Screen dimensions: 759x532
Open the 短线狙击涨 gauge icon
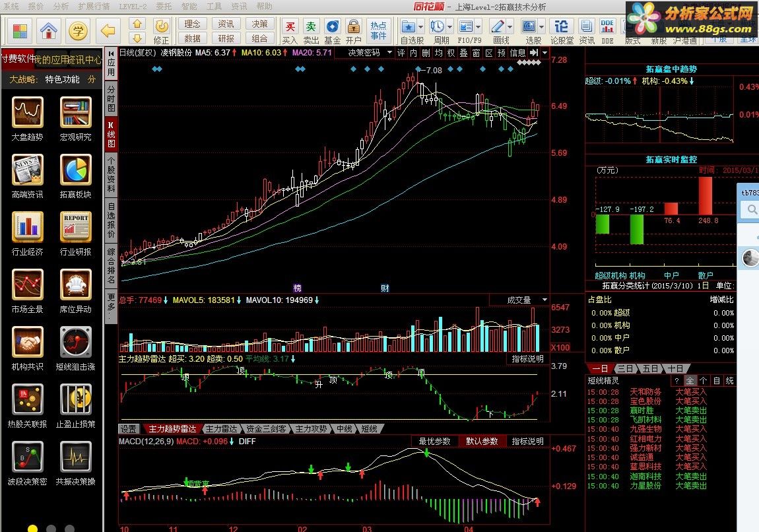point(75,343)
